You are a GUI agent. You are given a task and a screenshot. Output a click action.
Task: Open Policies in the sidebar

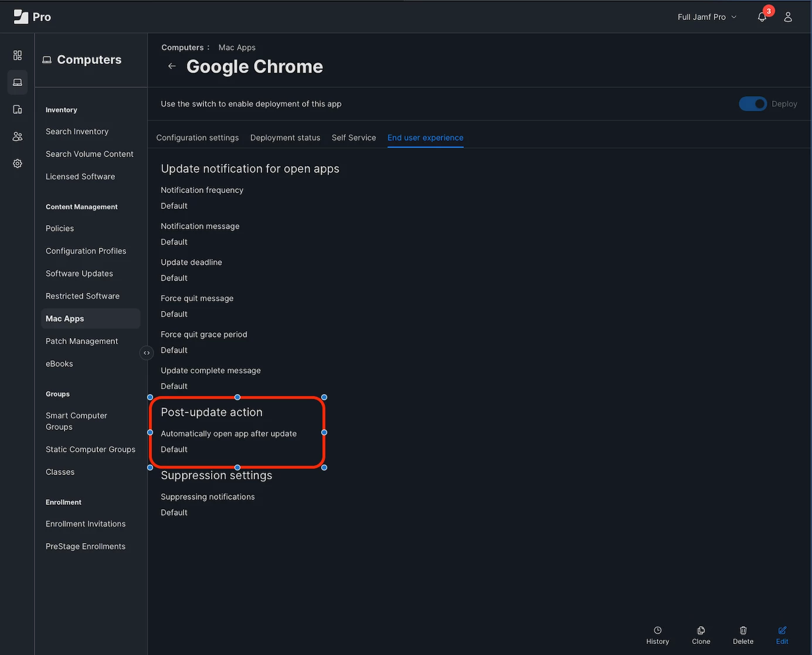click(60, 228)
